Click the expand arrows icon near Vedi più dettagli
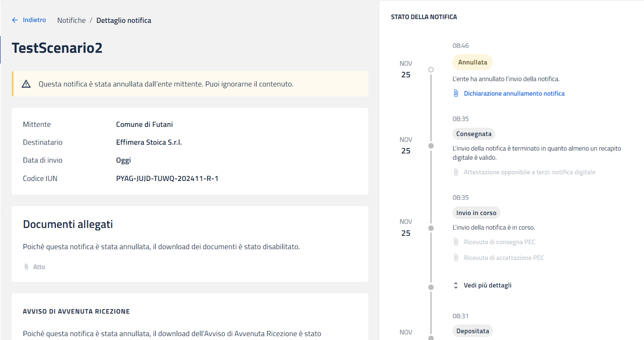The image size is (644, 340). point(456,285)
